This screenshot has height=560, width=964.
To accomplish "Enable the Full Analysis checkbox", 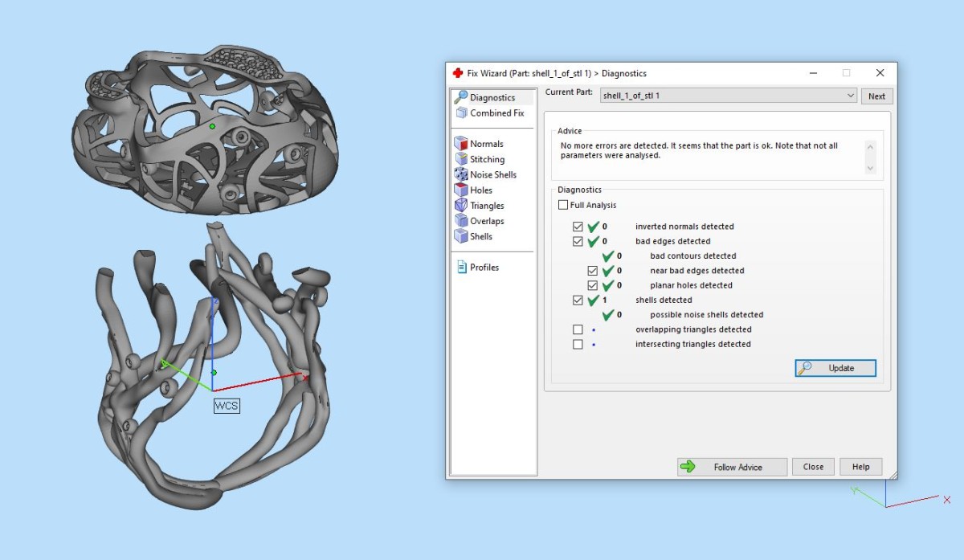I will 563,206.
